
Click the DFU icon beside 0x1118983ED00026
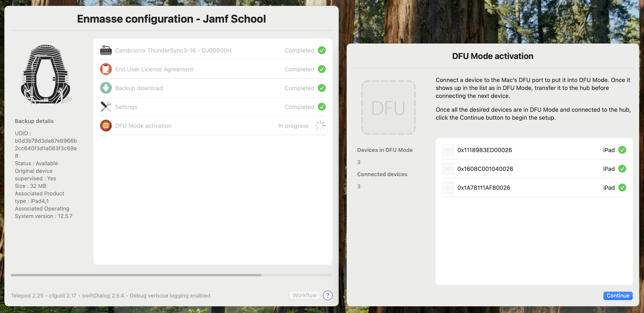coord(448,150)
